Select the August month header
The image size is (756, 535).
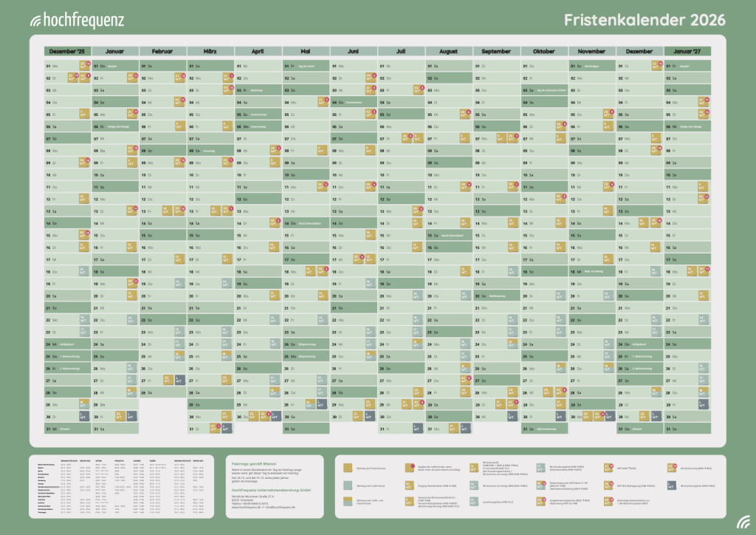(448, 51)
